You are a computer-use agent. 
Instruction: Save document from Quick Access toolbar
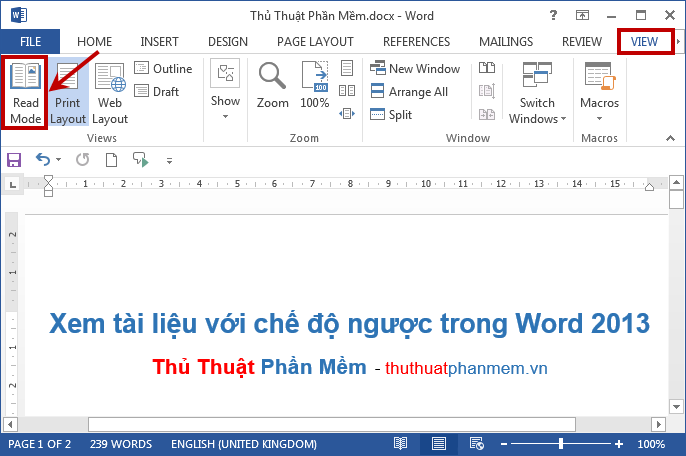(14, 159)
